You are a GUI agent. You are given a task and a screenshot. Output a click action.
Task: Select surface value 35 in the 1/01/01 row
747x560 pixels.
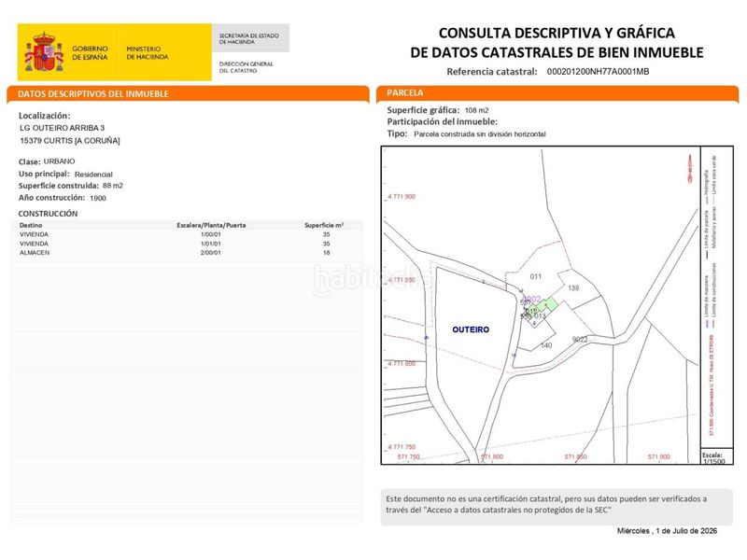(326, 244)
